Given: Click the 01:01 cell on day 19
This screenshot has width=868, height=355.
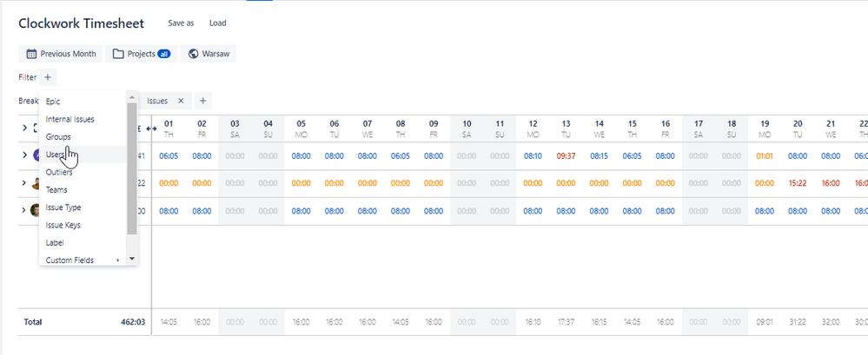Looking at the screenshot, I should (765, 156).
